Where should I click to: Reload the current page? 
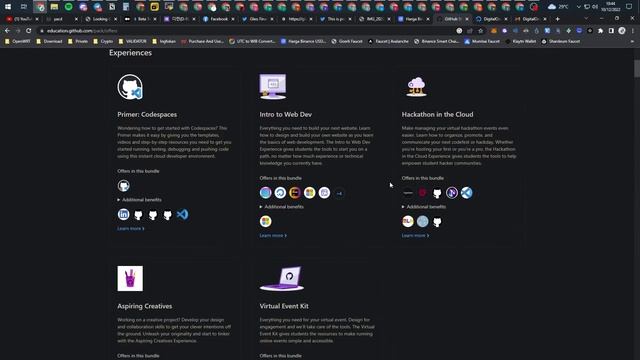coord(29,31)
